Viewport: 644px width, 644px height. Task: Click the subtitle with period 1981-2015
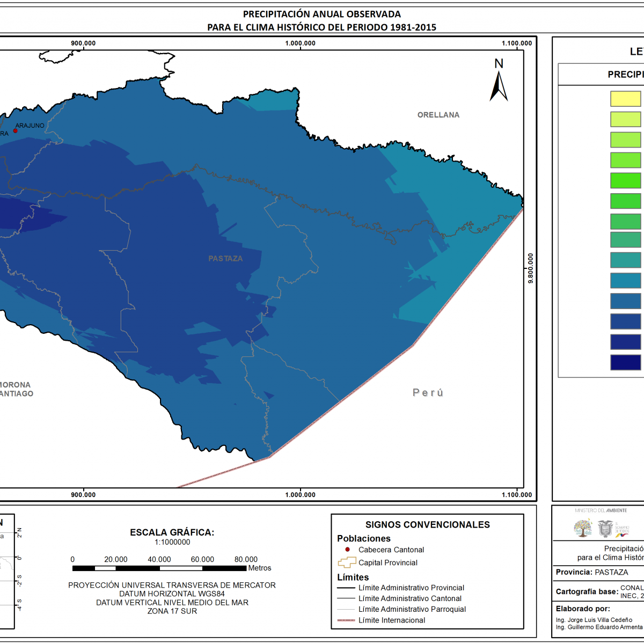point(322,27)
